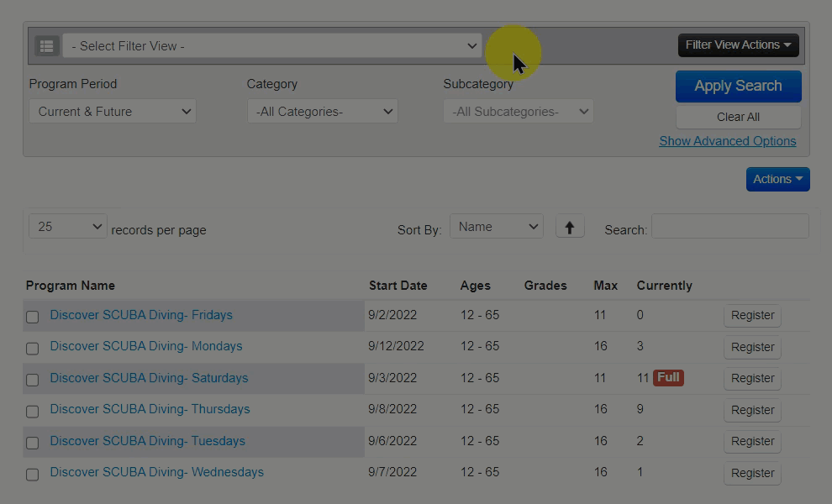Toggle sort direction arrow button

[570, 227]
